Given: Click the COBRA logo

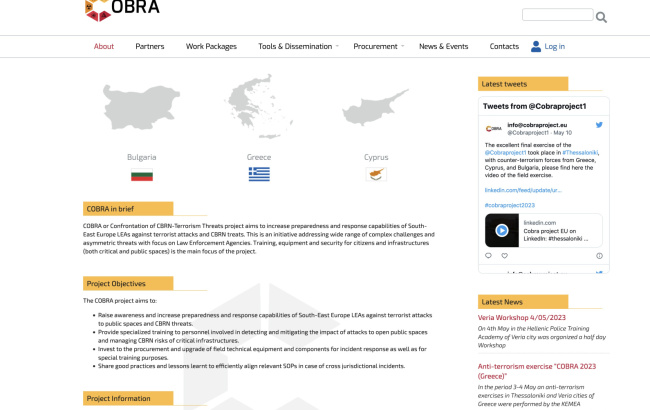Looking at the screenshot, I should pos(122,10).
